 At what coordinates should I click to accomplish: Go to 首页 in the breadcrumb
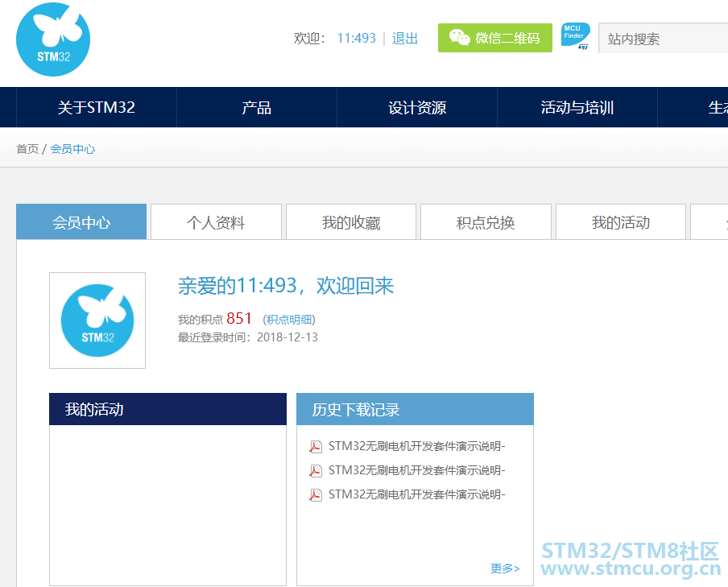click(x=27, y=149)
